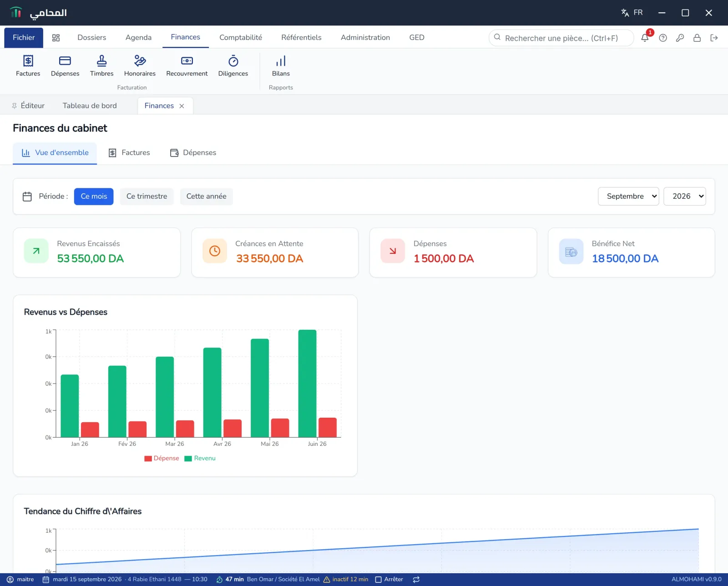Switch to the Administration ribbon tab
This screenshot has height=586, width=728.
coord(365,38)
